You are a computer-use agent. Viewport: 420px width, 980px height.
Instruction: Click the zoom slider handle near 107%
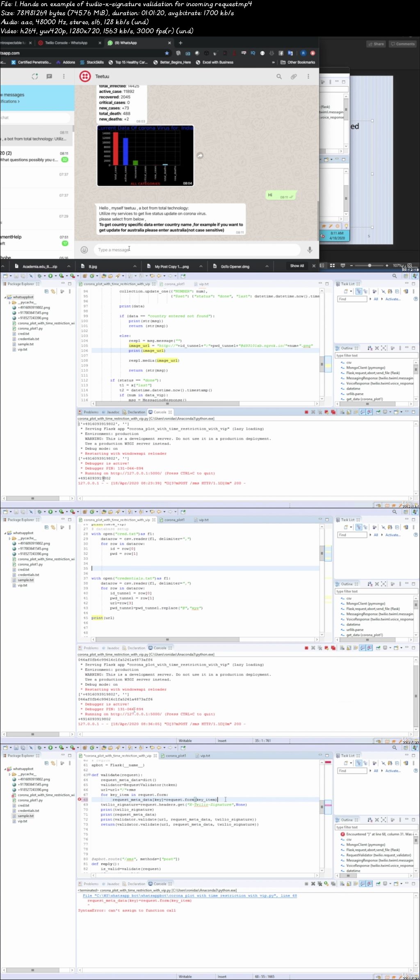[x=370, y=265]
